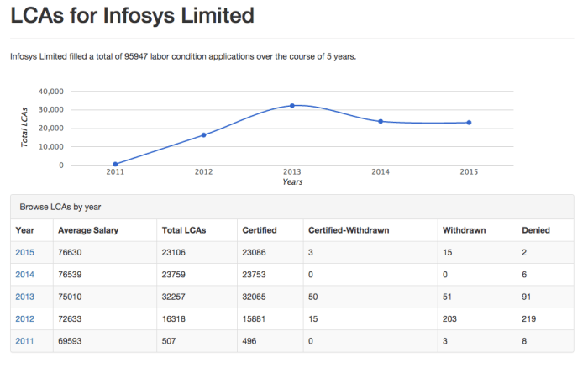Open the 2014 year link in table
Viewport: 588px width, 368px height.
(x=24, y=275)
